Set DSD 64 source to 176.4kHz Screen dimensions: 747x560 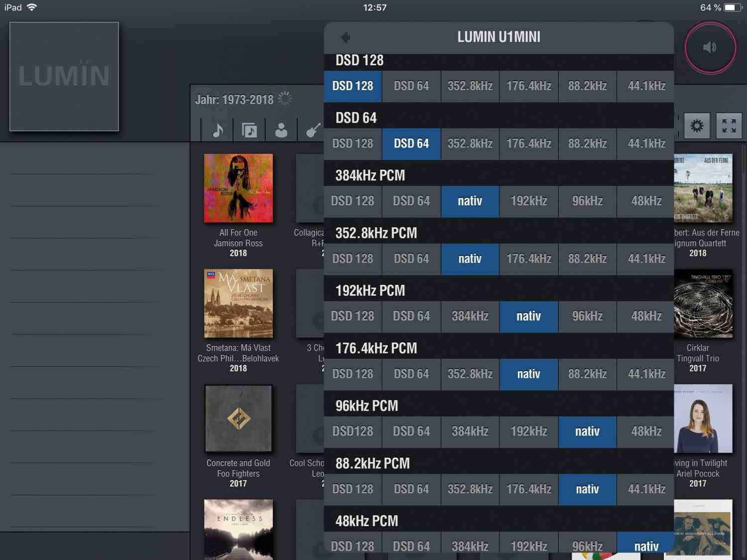pos(528,144)
